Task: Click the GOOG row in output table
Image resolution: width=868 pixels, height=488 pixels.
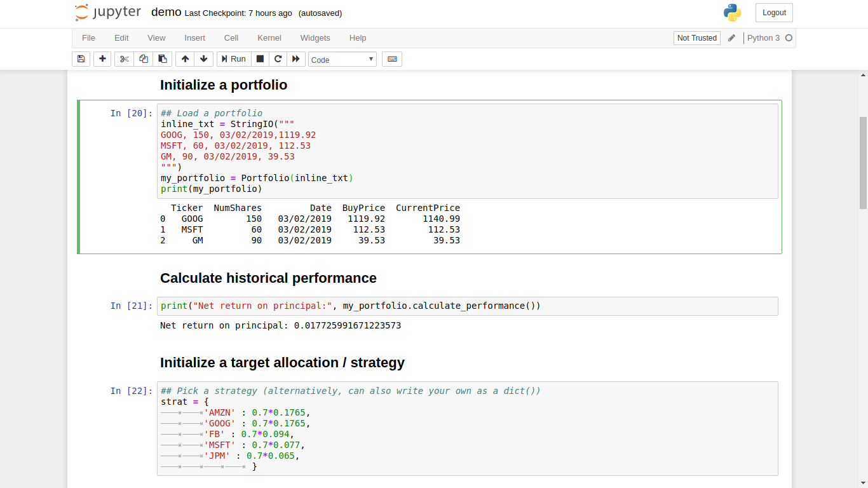Action: (x=310, y=219)
